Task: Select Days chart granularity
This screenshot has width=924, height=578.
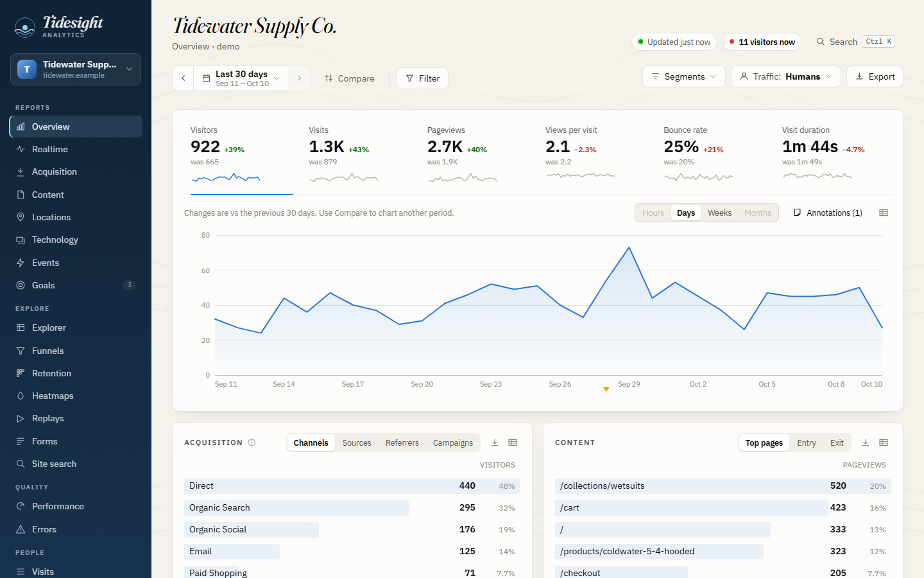Action: (x=686, y=213)
